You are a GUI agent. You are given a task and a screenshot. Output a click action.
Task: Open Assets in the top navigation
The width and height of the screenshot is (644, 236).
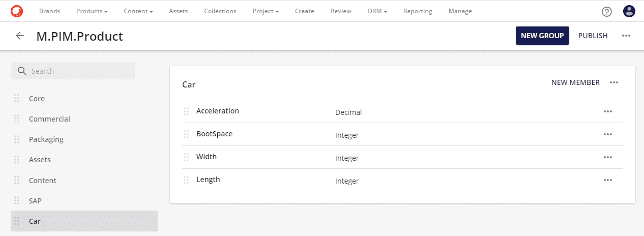[x=179, y=11]
